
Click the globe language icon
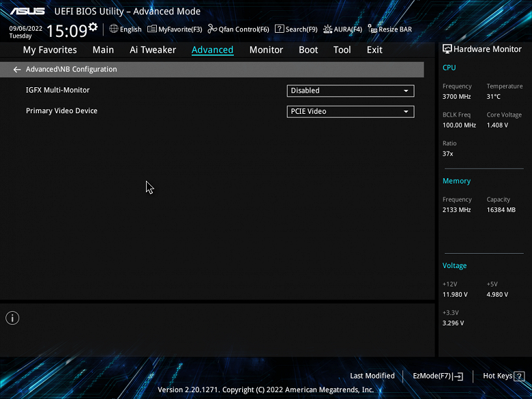[114, 29]
